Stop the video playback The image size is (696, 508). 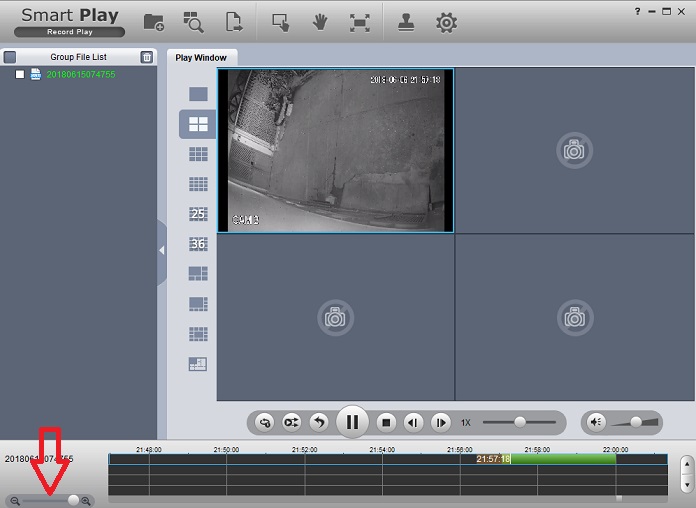click(387, 422)
